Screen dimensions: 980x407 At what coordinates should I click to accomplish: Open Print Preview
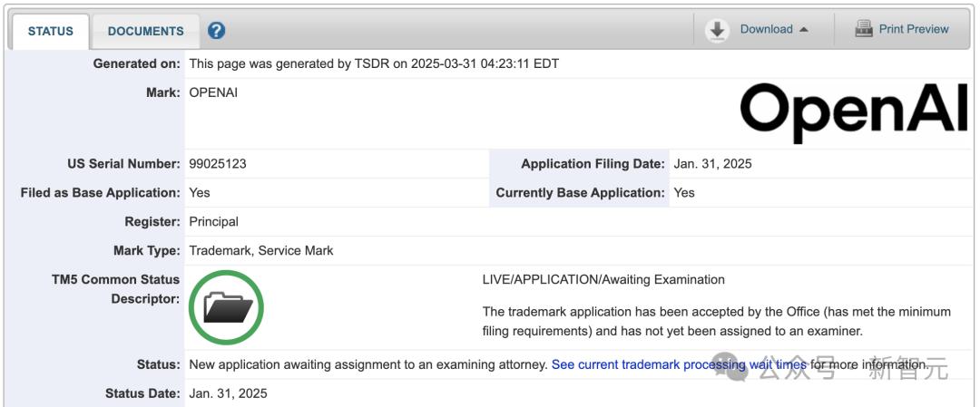coord(913,29)
